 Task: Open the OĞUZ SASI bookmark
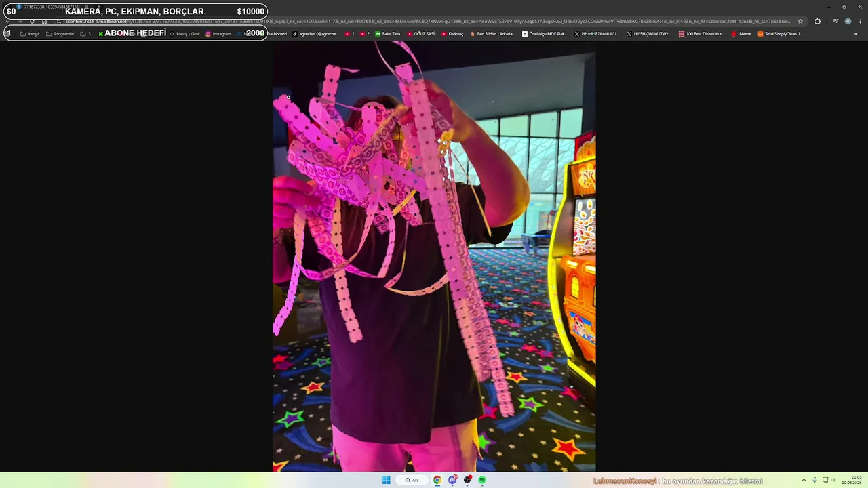point(420,34)
